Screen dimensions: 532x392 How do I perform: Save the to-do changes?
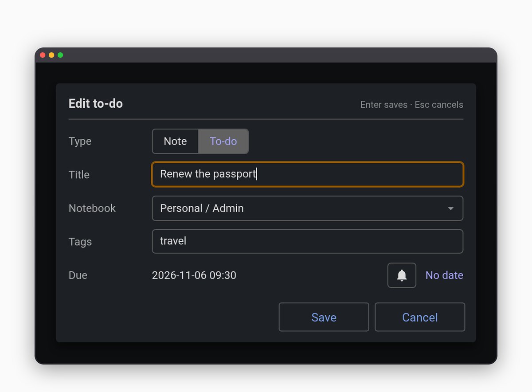pos(324,317)
